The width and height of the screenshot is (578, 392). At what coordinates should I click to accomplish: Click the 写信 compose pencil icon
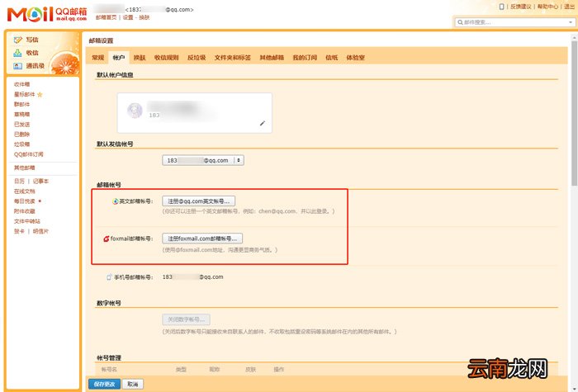[17, 40]
